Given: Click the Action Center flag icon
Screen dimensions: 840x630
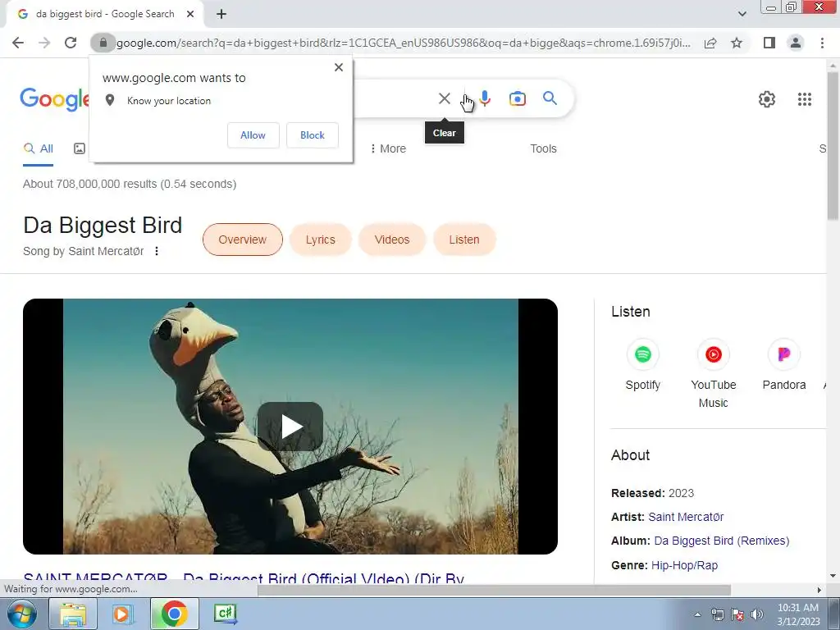Looking at the screenshot, I should 737,614.
